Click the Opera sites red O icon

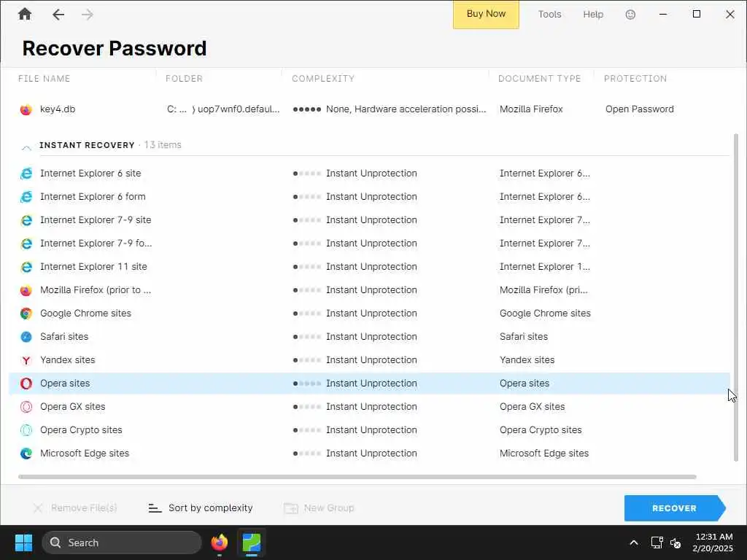pos(26,384)
